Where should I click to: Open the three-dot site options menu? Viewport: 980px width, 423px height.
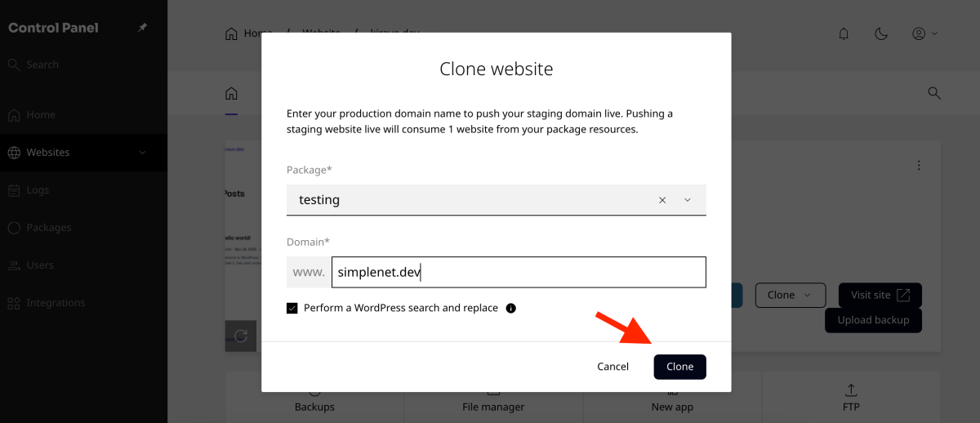[x=919, y=165]
